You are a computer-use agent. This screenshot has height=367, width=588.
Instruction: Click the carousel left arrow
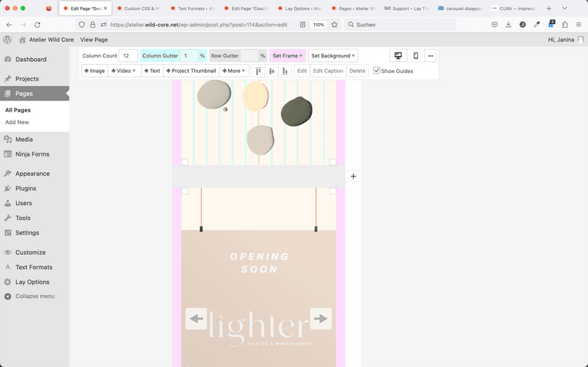197,318
